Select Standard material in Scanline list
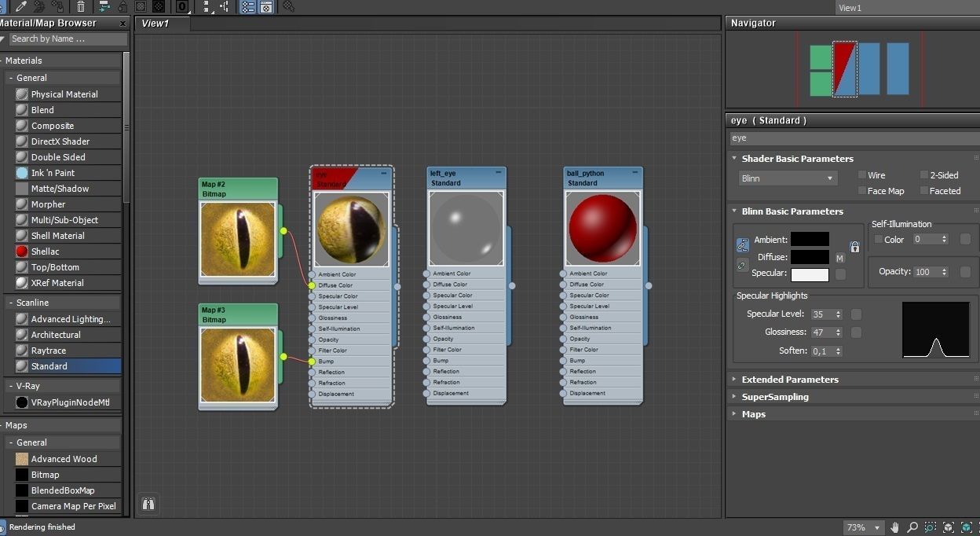The width and height of the screenshot is (980, 536). tap(49, 366)
